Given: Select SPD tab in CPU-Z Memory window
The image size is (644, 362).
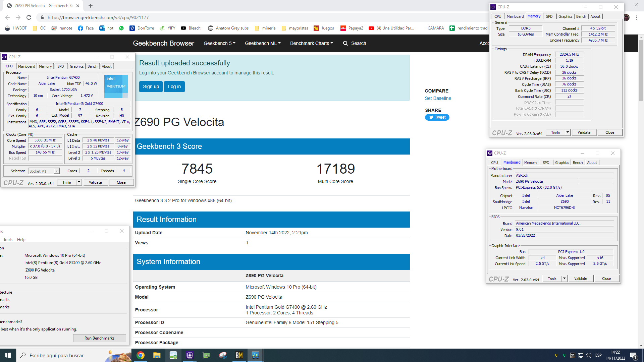Looking at the screenshot, I should pos(549,16).
